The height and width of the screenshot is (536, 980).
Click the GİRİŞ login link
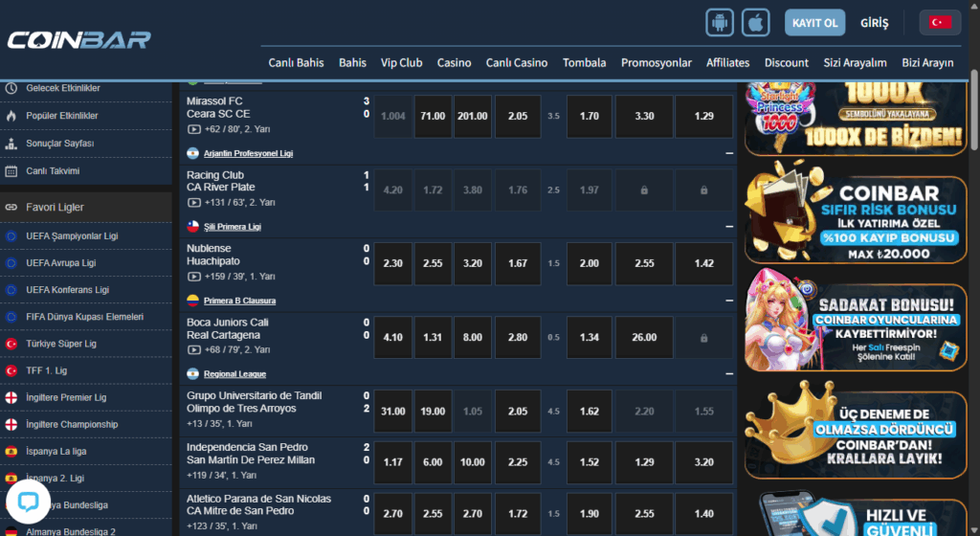tap(875, 22)
